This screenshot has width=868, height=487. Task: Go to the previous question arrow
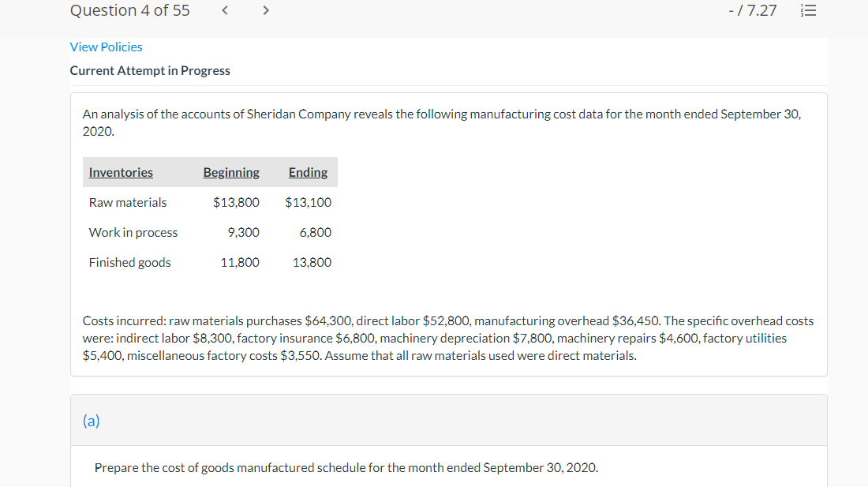click(224, 11)
